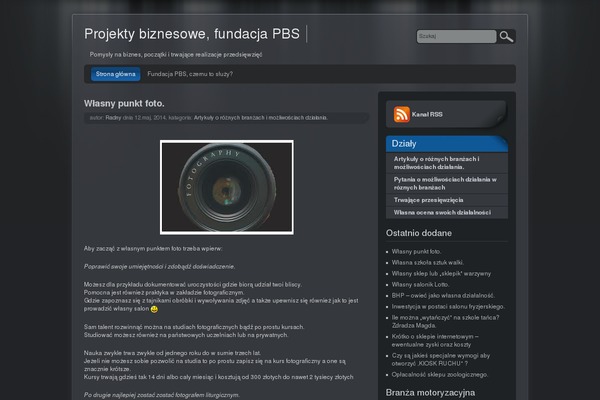Click the line Aby zacząć z własnym punktem foto
The image size is (600, 400).
click(153, 248)
